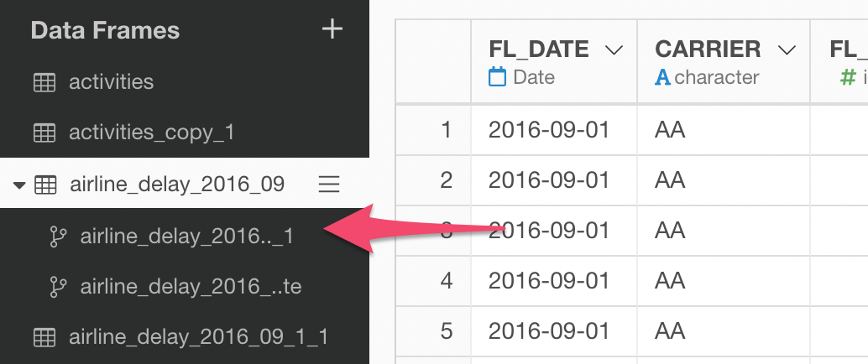The height and width of the screenshot is (364, 868).
Task: Collapse the airline_delay_2016_09 tree triangle
Action: pyautogui.click(x=19, y=185)
